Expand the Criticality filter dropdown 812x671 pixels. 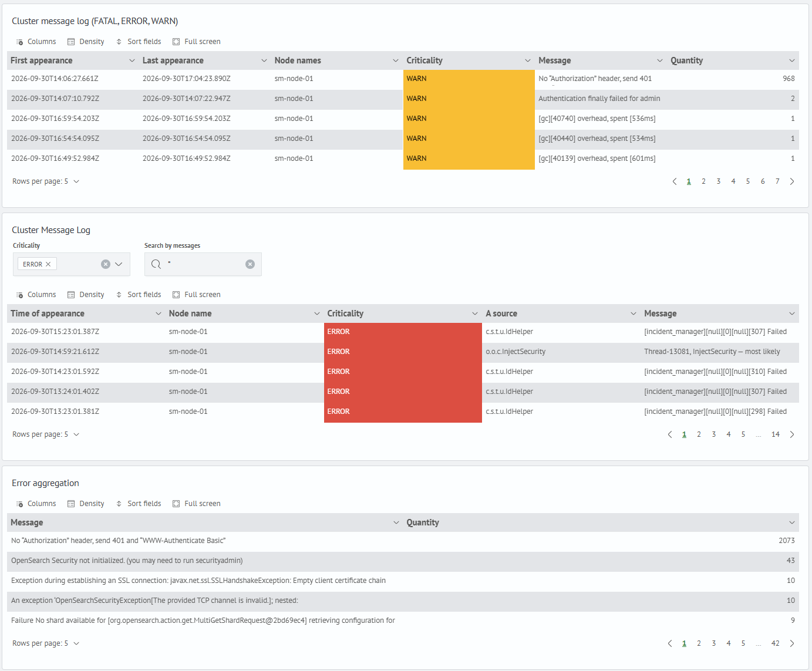click(x=119, y=264)
